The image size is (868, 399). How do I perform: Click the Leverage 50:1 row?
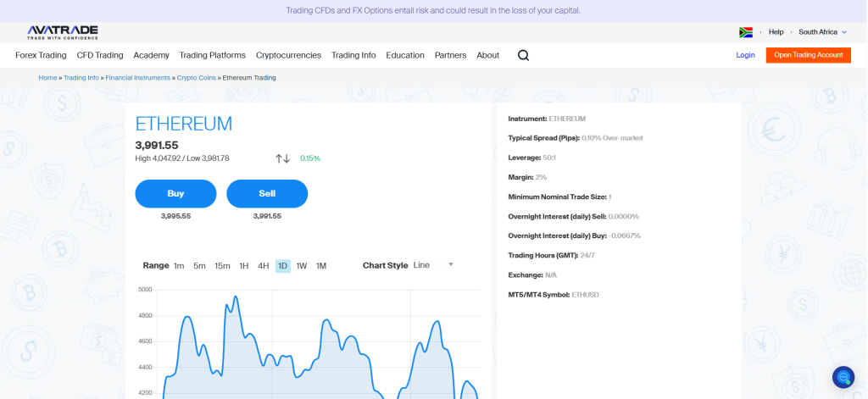pyautogui.click(x=532, y=158)
